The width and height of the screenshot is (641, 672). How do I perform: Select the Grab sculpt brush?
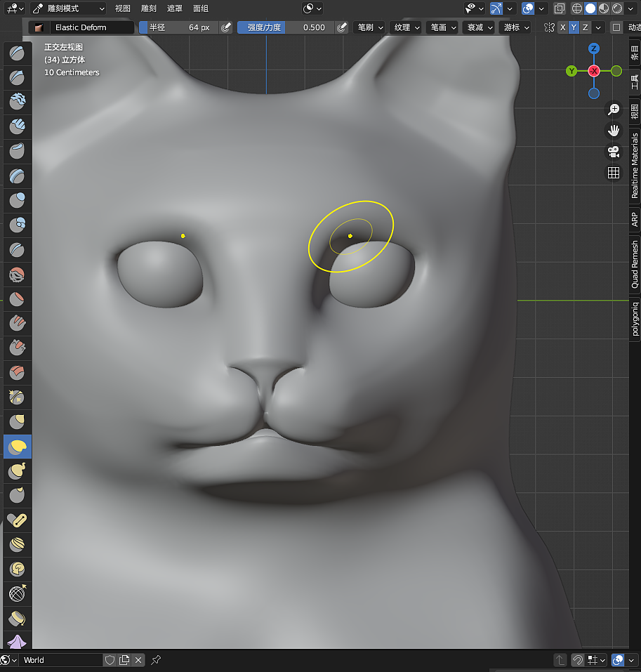[17, 421]
